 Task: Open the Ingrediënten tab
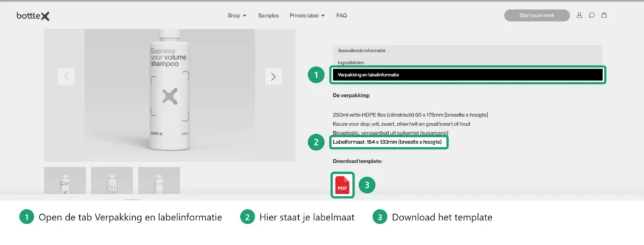468,62
